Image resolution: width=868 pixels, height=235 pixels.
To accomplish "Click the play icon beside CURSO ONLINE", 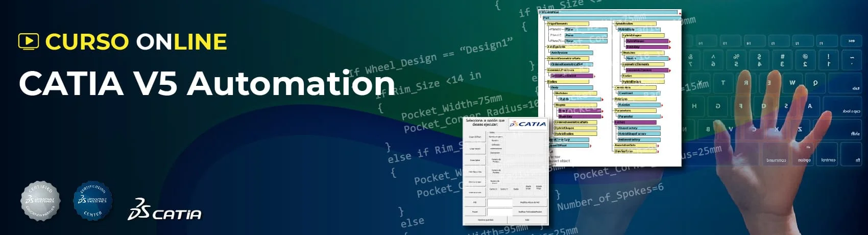I will (29, 41).
